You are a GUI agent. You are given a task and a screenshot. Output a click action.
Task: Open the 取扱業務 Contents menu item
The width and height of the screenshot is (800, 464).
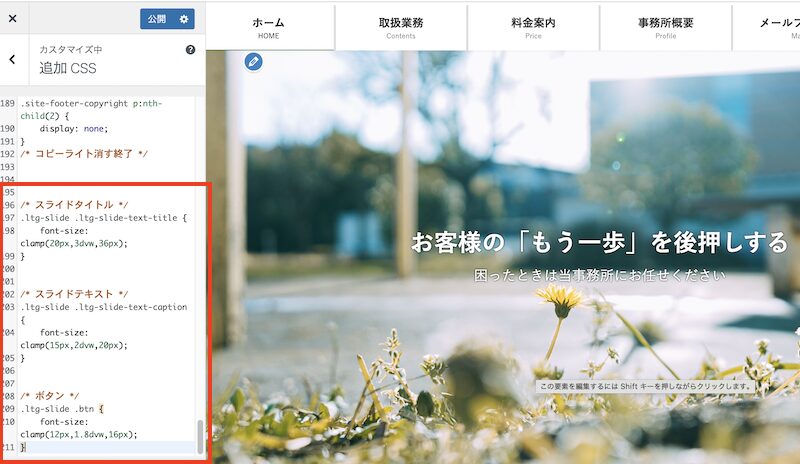[x=401, y=28]
